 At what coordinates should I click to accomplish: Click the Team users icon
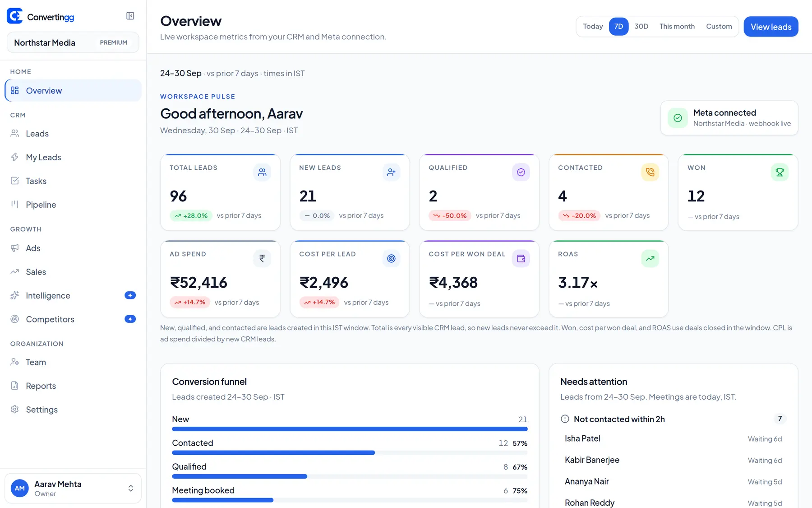pos(15,362)
